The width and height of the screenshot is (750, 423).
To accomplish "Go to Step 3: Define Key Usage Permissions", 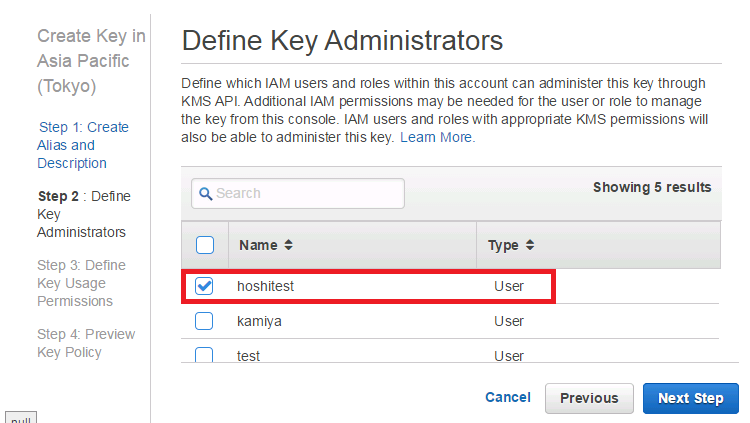I will (x=82, y=283).
